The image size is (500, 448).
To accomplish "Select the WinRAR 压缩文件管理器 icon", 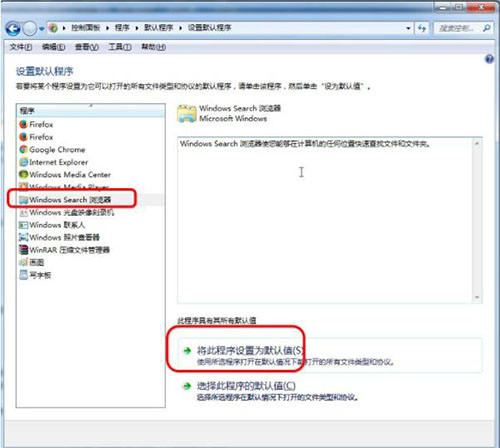I will [x=23, y=250].
